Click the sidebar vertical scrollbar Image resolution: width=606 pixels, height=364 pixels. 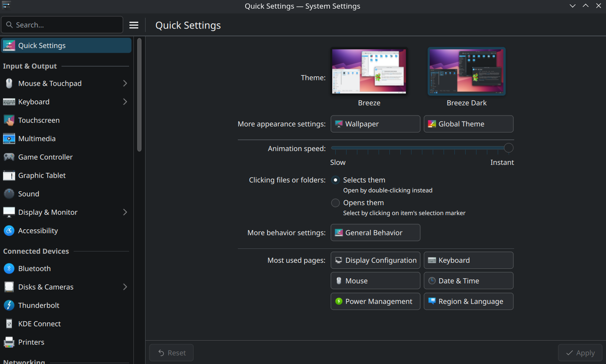[139, 94]
